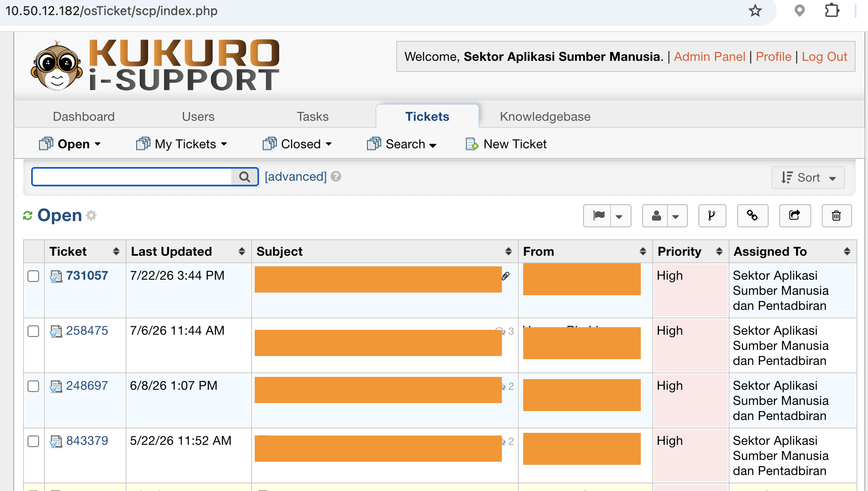Open queue settings gear next to Open
The width and height of the screenshot is (868, 491).
tap(91, 215)
